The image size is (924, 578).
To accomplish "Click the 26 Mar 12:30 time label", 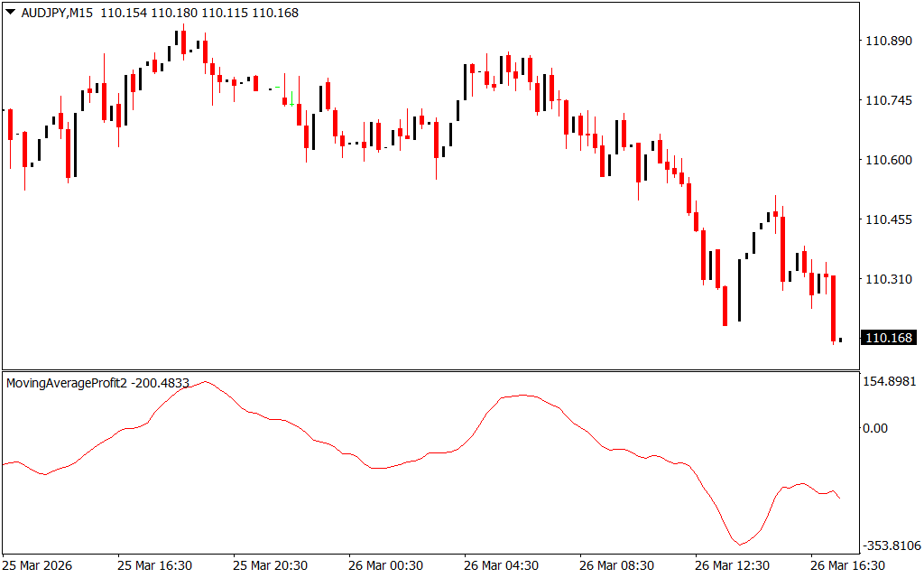I will point(734,565).
